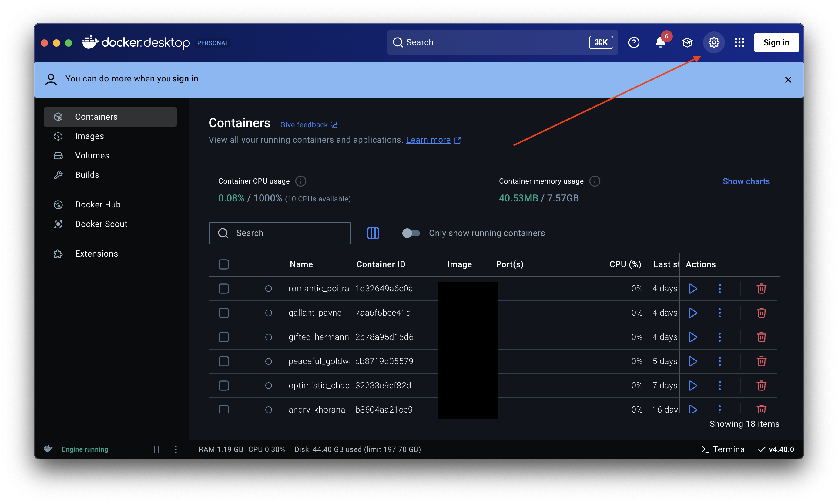
Task: Sort by Name column header
Action: [301, 264]
